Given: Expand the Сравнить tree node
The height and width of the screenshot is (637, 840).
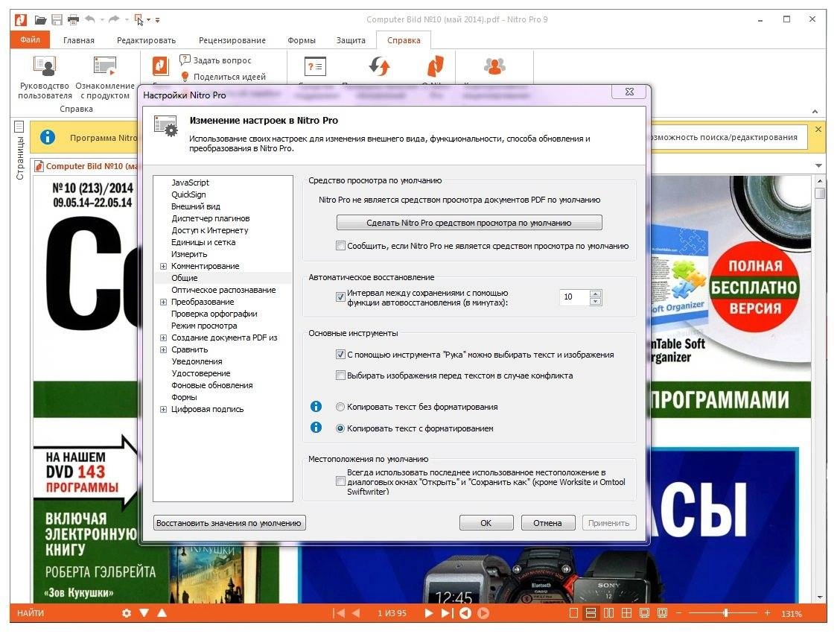Looking at the screenshot, I should (163, 350).
